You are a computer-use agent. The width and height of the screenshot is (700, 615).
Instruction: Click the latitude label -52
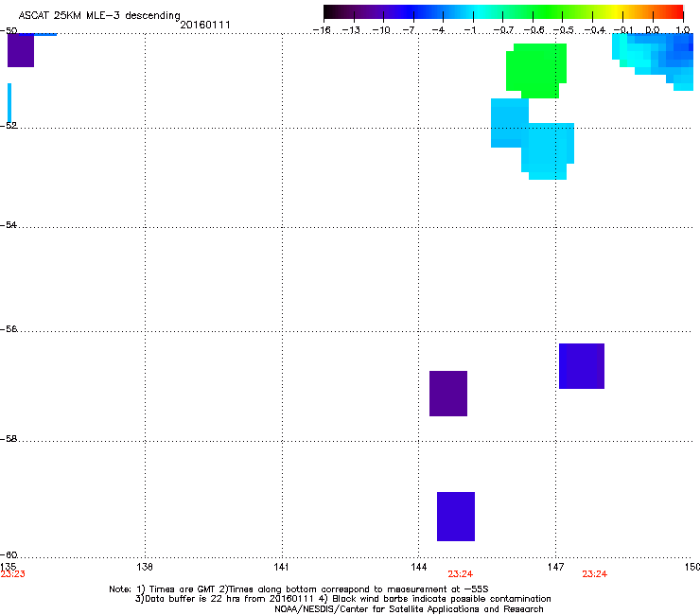coord(9,126)
